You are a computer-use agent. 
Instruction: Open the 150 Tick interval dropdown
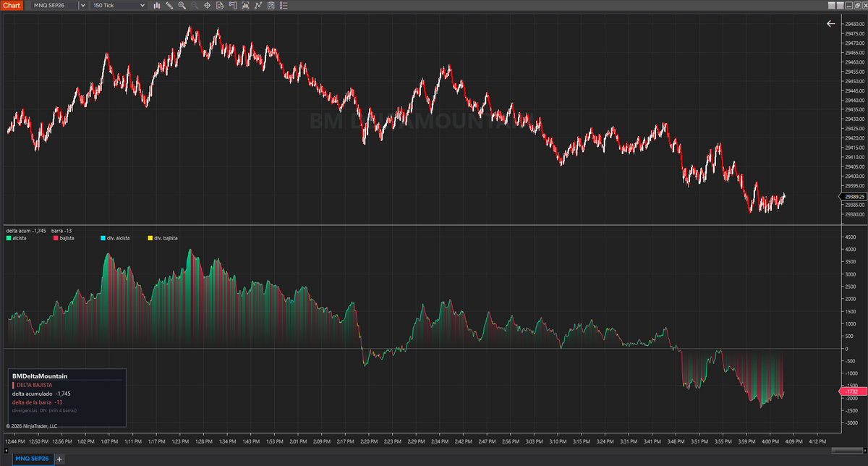(x=119, y=5)
